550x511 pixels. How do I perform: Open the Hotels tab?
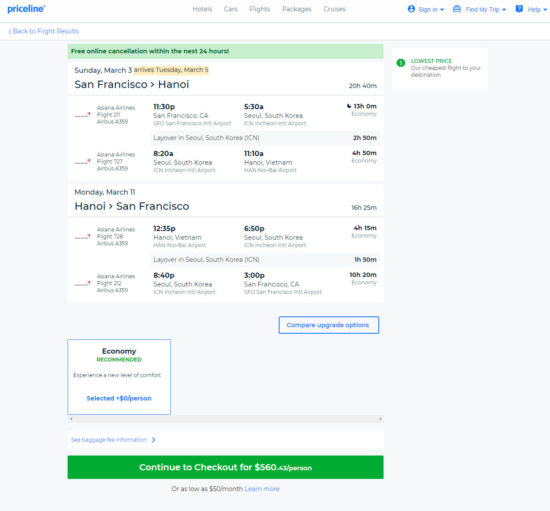click(x=202, y=9)
